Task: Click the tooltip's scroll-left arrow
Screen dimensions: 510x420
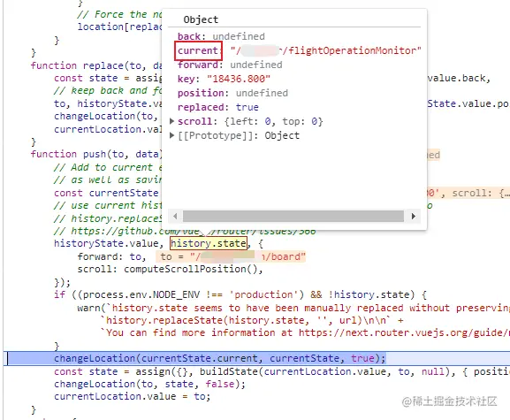Action: (175, 216)
